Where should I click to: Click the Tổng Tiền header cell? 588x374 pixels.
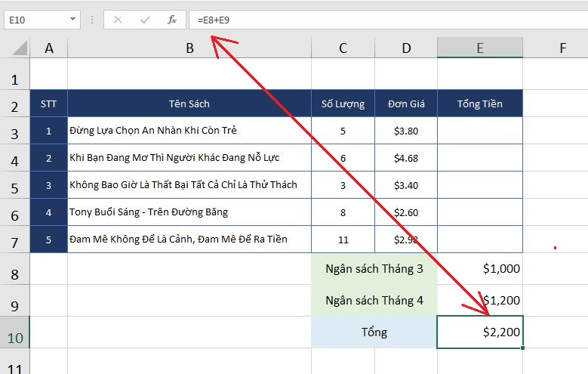(480, 104)
